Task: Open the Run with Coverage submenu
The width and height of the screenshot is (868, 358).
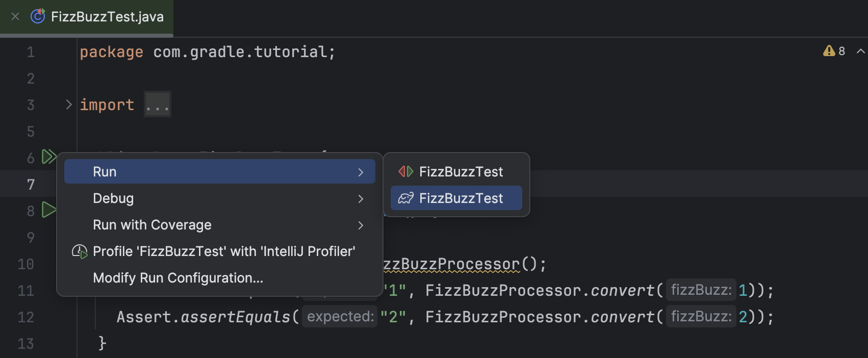Action: pos(361,225)
